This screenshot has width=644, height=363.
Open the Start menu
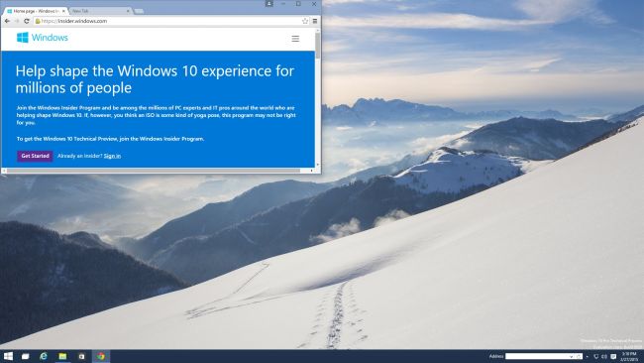(8, 356)
